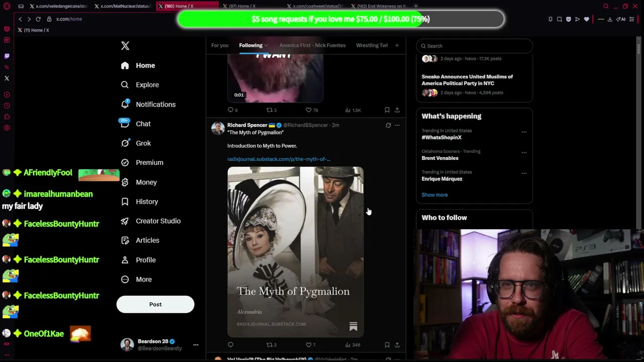Open the More circle icon in sidebar

tap(125, 280)
